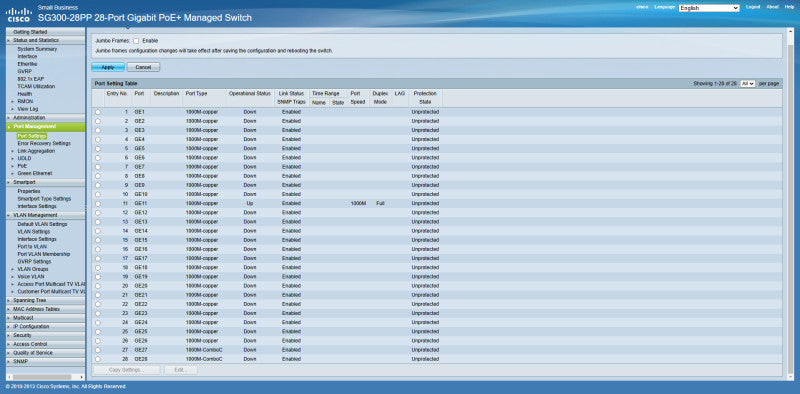Open the per page All dropdown
Screen dimensions: 800x394
747,83
